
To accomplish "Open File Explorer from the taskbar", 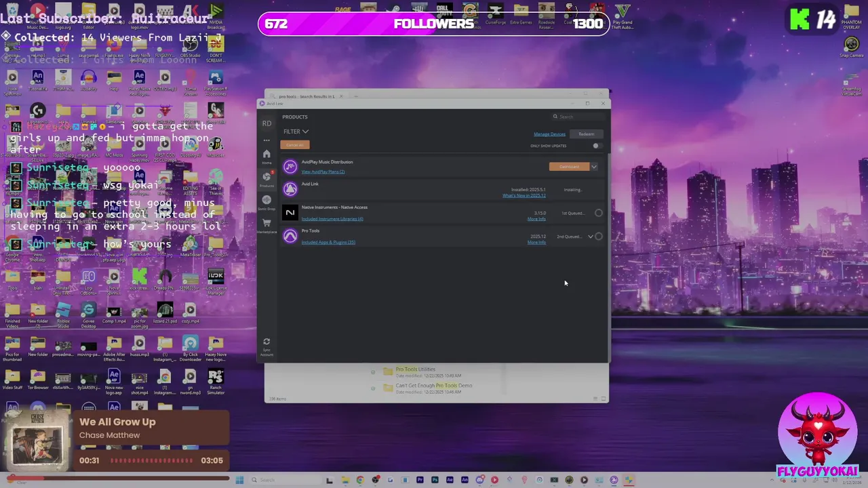I will click(344, 480).
